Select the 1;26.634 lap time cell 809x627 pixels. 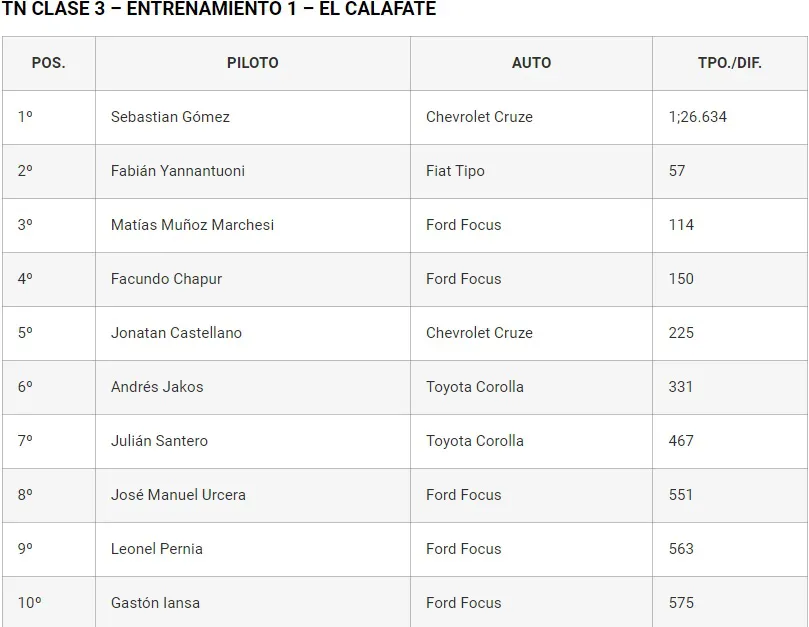tap(698, 117)
